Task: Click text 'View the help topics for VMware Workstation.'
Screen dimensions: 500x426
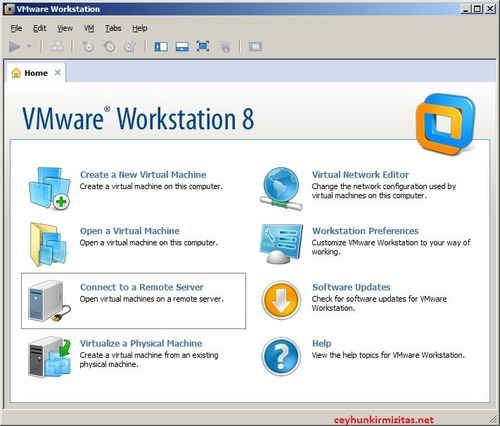Action: (x=388, y=355)
